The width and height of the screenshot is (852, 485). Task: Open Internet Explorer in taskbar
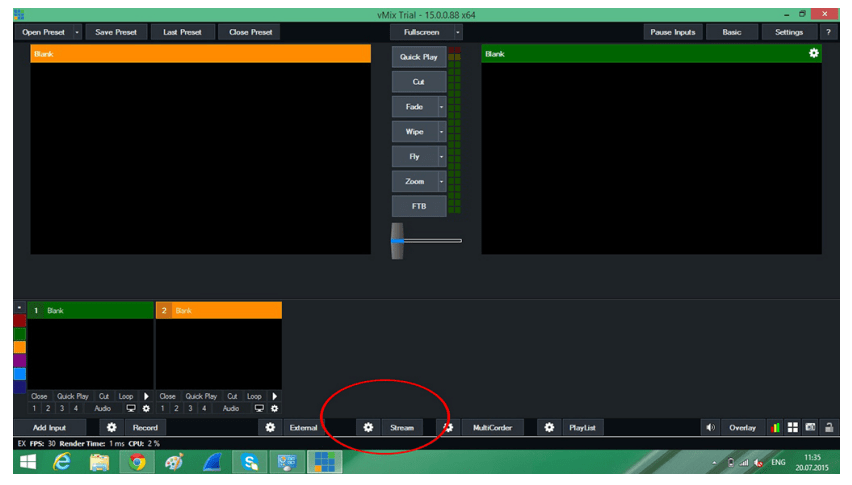click(x=62, y=462)
